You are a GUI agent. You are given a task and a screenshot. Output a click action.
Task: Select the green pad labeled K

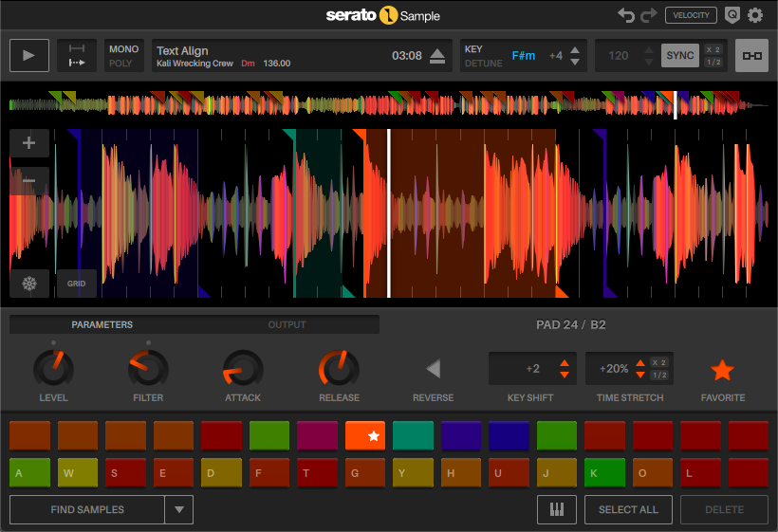pyautogui.click(x=606, y=471)
